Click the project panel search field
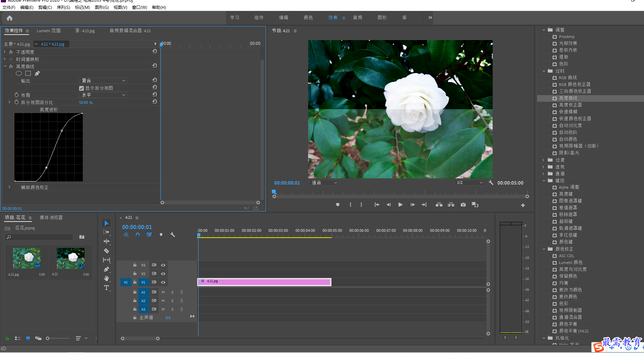The height and width of the screenshot is (353, 644). (39, 237)
